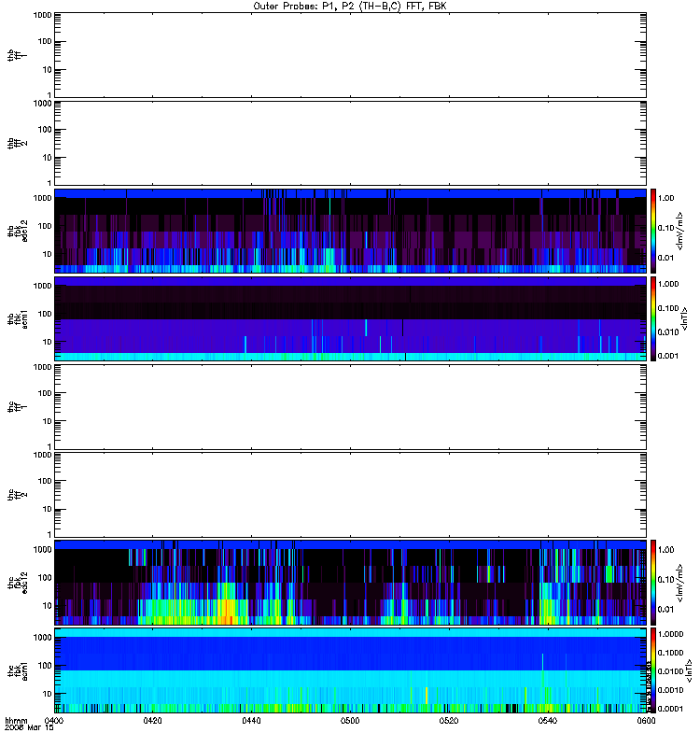Click the red-yellow burst in thc edc12 spectrogram
Viewport: 700px width, 747px height.
(229, 611)
